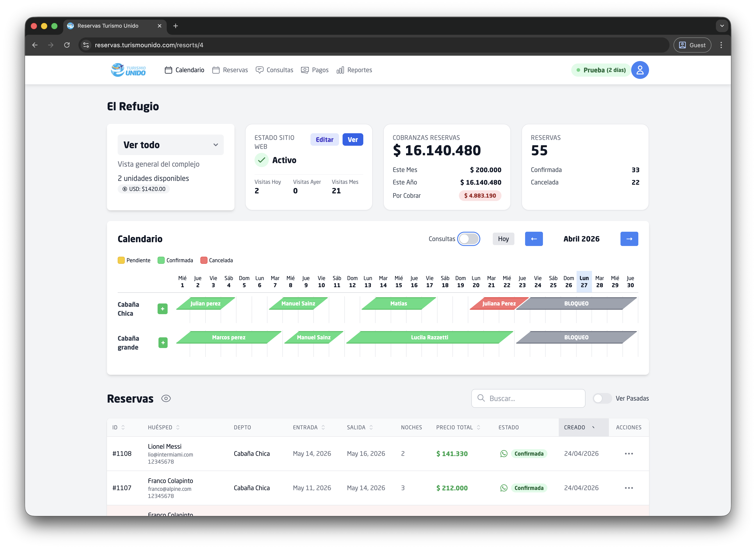Click the USD: $1420.00 rate chip

(x=144, y=189)
